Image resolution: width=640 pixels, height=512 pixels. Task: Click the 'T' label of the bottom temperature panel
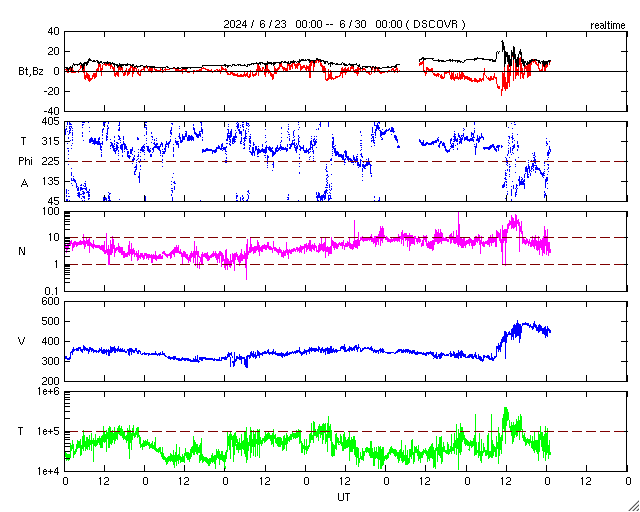pos(21,431)
